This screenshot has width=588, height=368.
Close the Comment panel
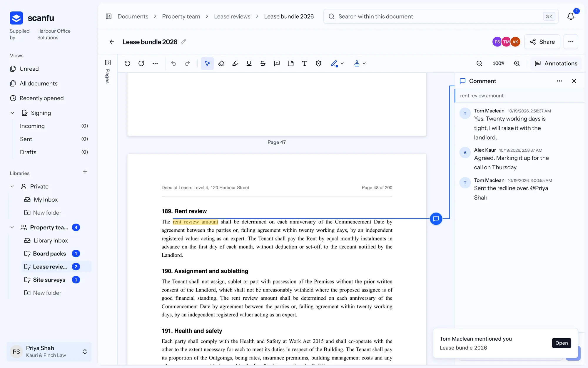[574, 81]
